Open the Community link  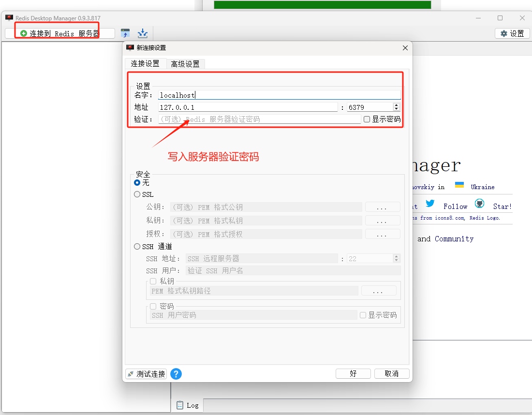point(454,239)
